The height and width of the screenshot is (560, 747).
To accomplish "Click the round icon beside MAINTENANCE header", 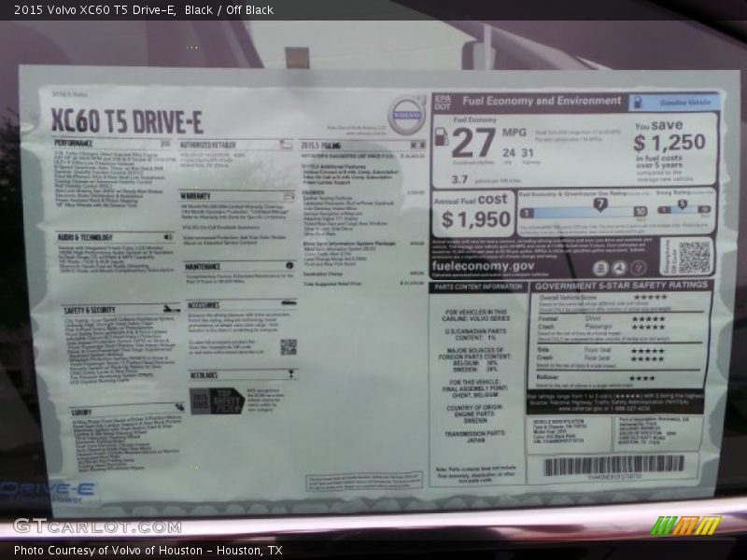I will point(289,265).
